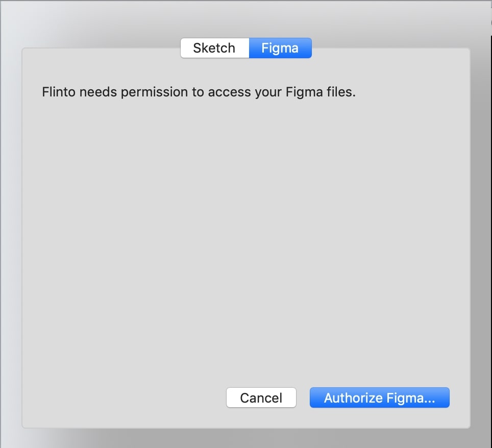Select the Figma tab
The height and width of the screenshot is (448, 492).
pyautogui.click(x=280, y=48)
